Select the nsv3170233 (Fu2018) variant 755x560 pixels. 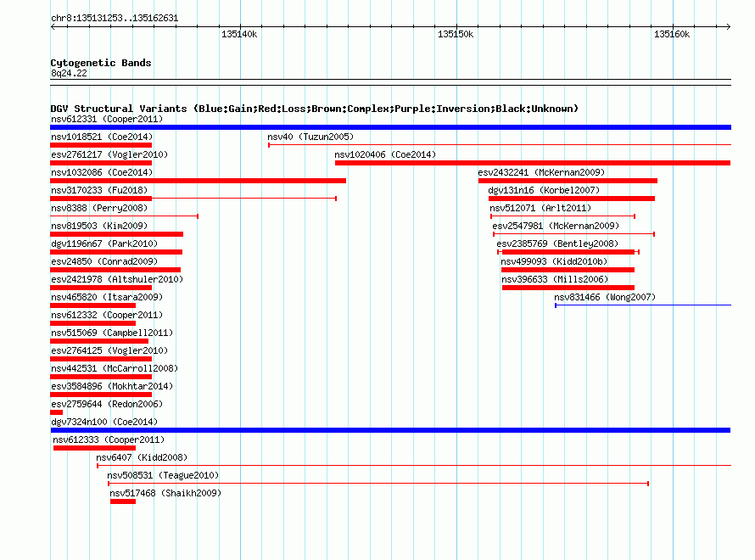point(99,190)
